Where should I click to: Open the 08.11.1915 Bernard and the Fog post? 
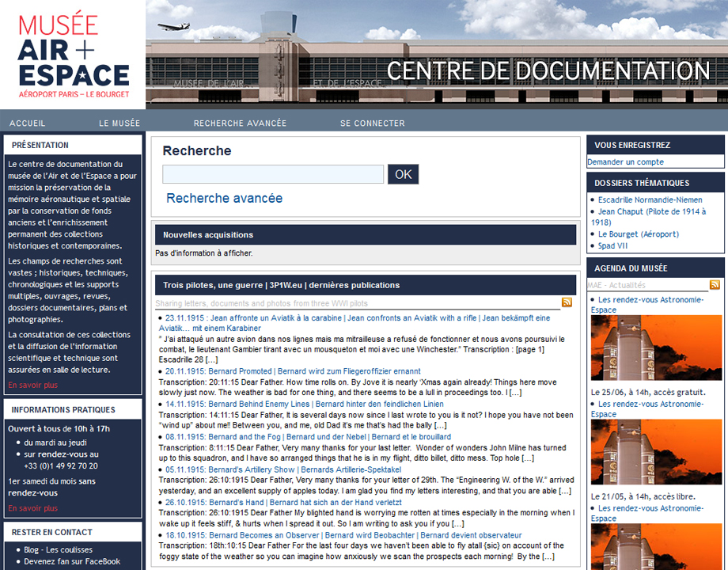pyautogui.click(x=309, y=437)
